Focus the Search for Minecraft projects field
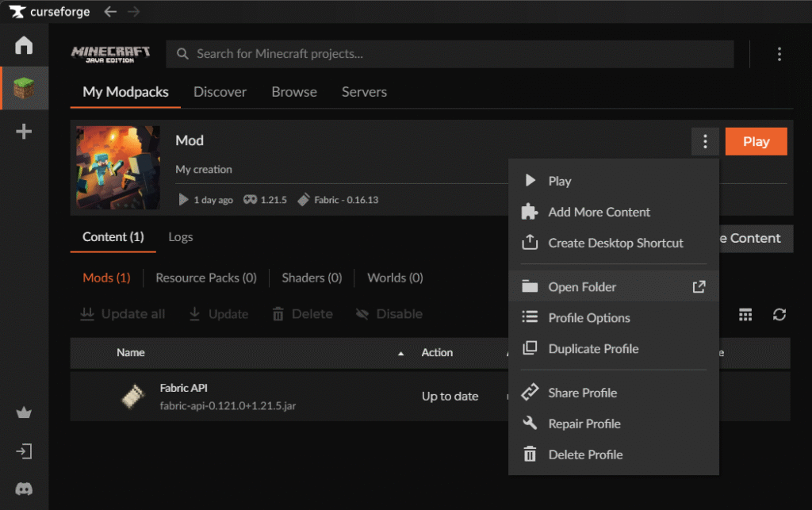The width and height of the screenshot is (812, 510). click(x=450, y=54)
